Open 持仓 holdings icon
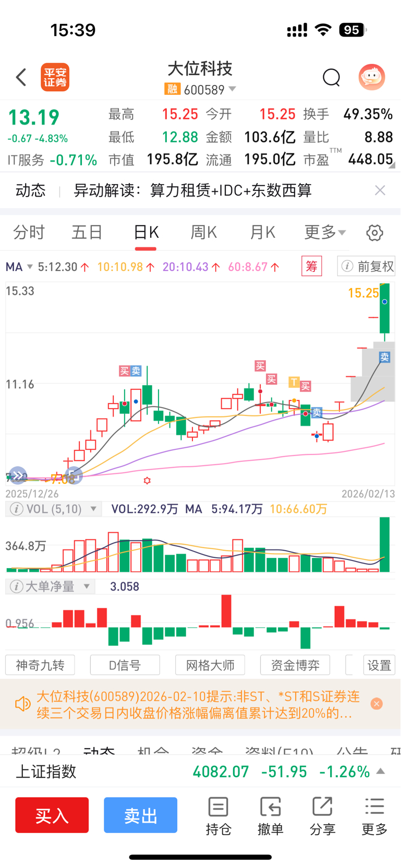Viewport: 401px width, 868px height. [x=218, y=816]
